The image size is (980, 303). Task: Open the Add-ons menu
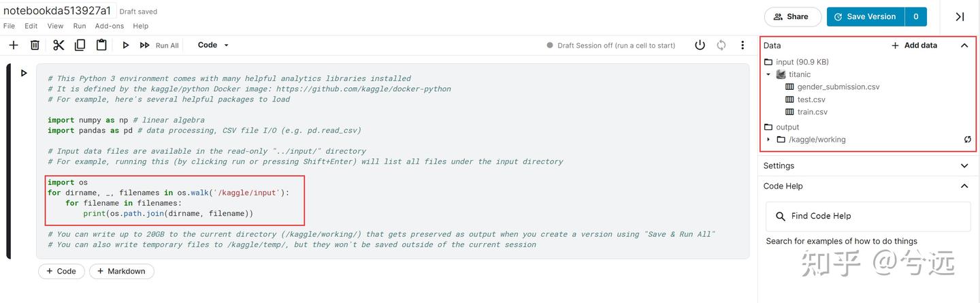[x=109, y=26]
